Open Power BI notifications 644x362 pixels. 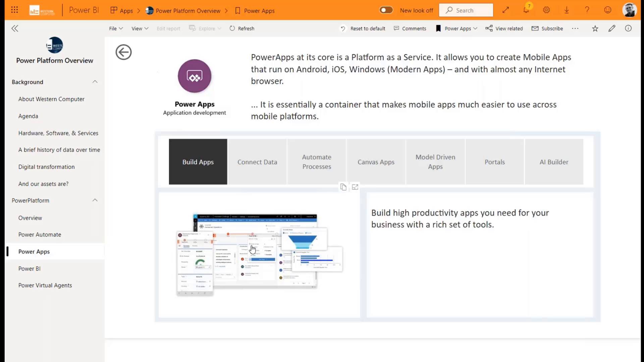pos(526,10)
